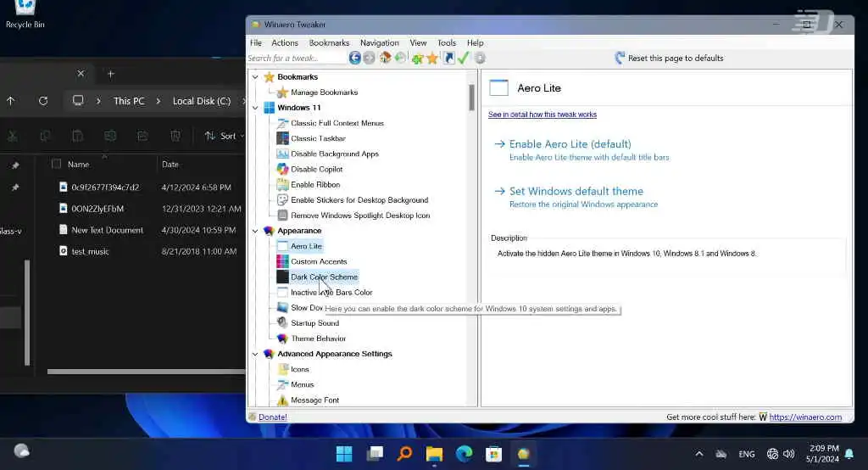This screenshot has height=470, width=868.
Task: Select Dark Color Scheme in the tree
Action: [x=325, y=277]
